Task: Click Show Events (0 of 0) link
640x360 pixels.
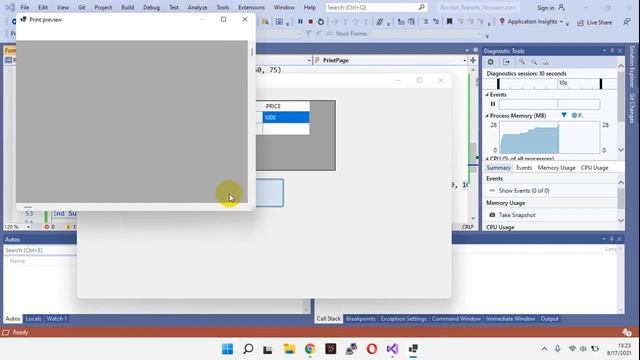Action: (524, 191)
